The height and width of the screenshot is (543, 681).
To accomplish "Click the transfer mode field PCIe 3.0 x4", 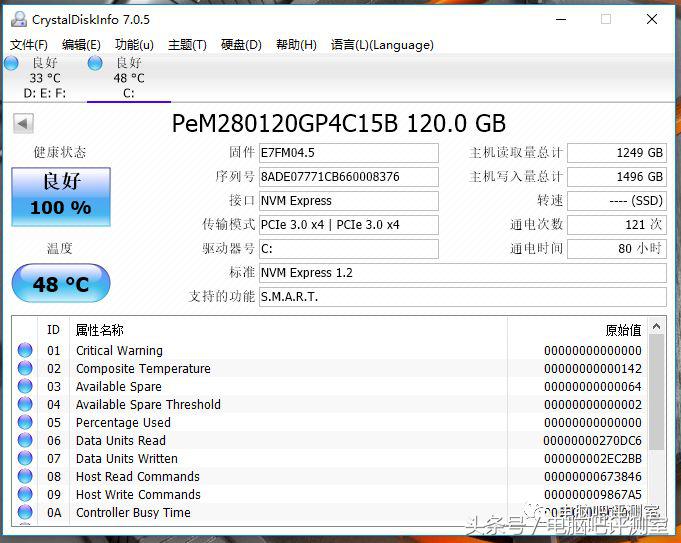I will [349, 225].
